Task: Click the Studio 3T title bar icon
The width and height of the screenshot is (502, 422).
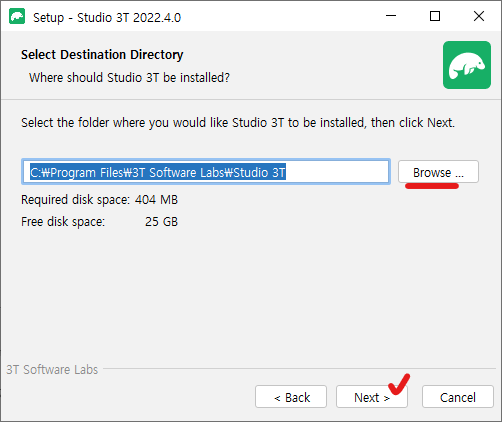Action: click(x=17, y=16)
